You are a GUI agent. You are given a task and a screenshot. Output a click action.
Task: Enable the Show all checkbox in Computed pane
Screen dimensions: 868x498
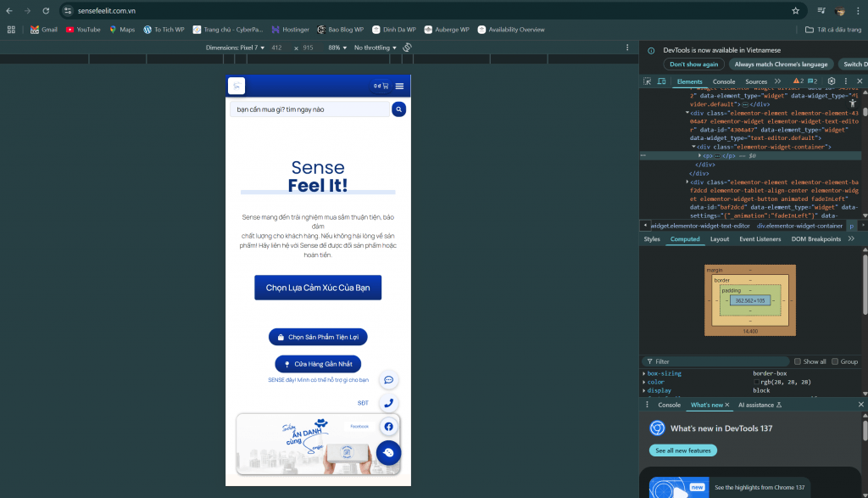(x=797, y=361)
